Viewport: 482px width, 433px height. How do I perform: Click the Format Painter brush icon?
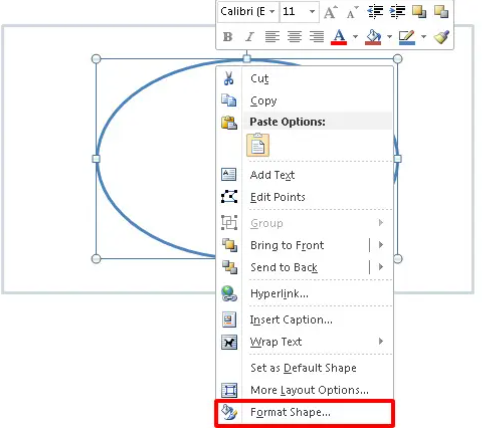pyautogui.click(x=441, y=37)
